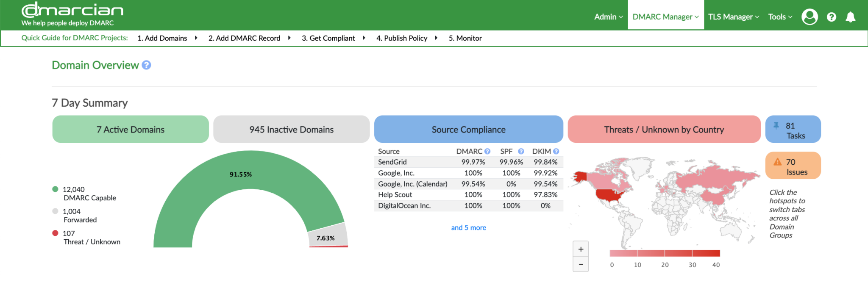The image size is (868, 285).
Task: Zoom out on the threat map
Action: click(x=581, y=265)
